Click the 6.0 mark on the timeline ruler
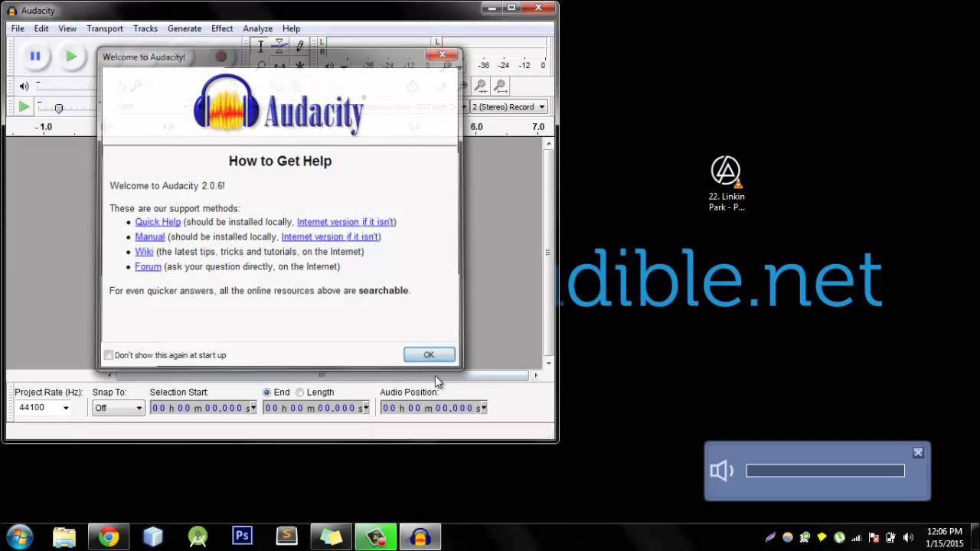This screenshot has height=551, width=980. coord(476,126)
